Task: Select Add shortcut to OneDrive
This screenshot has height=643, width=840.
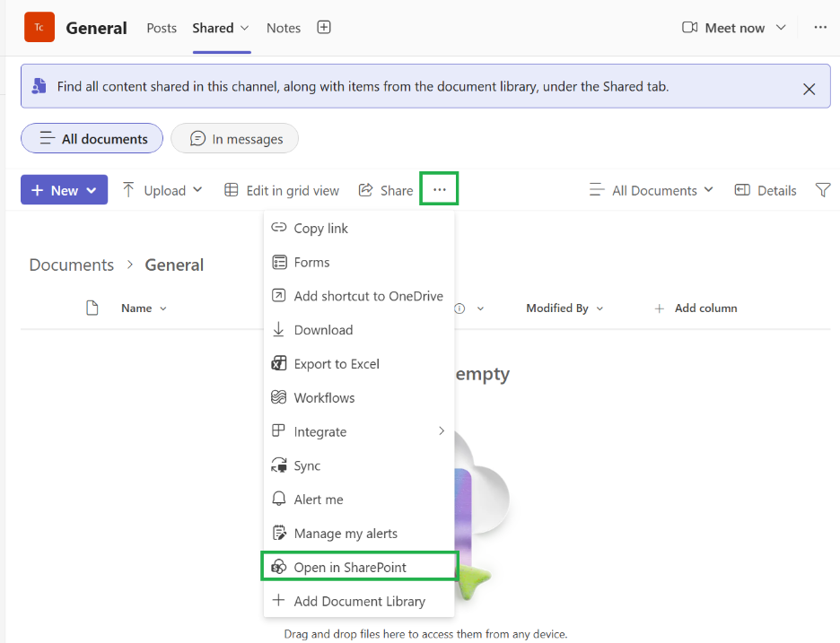Action: [x=359, y=296]
